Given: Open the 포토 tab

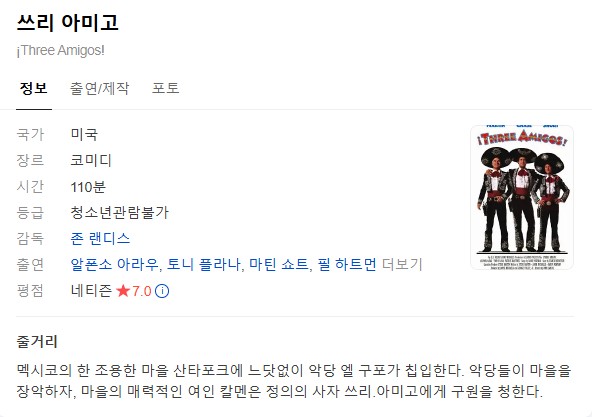Looking at the screenshot, I should pyautogui.click(x=165, y=88).
